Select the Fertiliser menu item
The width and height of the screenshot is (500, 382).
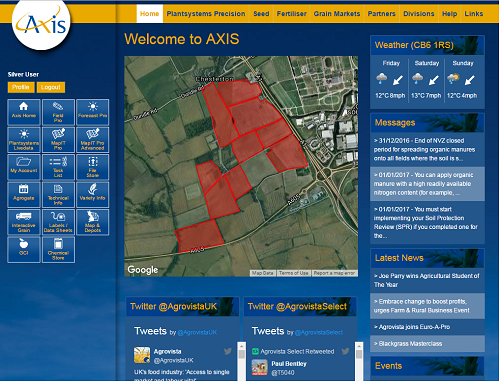[x=291, y=14]
